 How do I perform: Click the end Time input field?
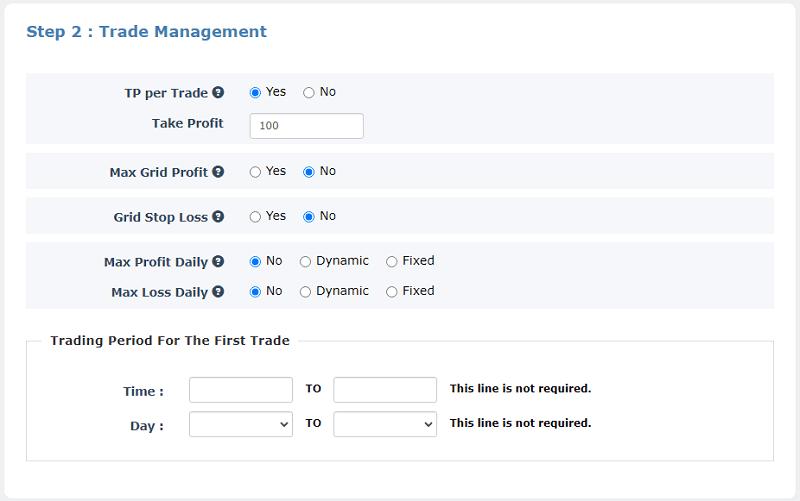385,390
